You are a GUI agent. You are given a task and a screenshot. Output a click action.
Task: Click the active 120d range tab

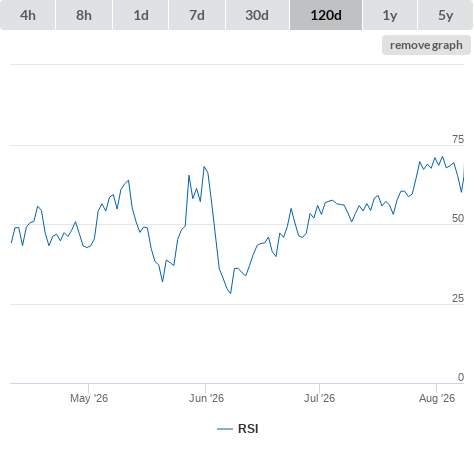pos(326,15)
